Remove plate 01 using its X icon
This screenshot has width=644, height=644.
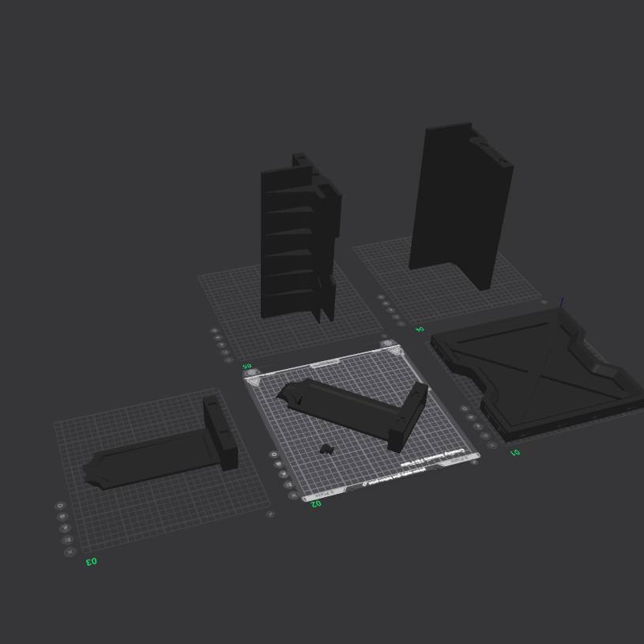click(x=492, y=445)
